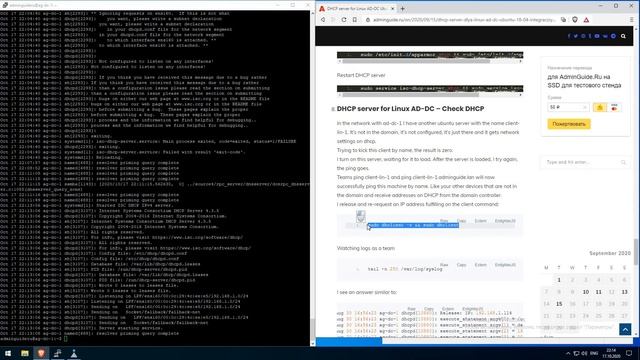Open a new browser tab
Screen dimensions: 640x360
(402, 8)
